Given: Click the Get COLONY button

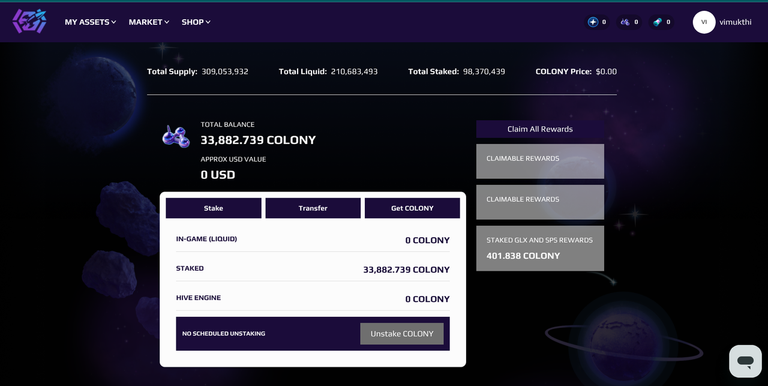Looking at the screenshot, I should 412,208.
